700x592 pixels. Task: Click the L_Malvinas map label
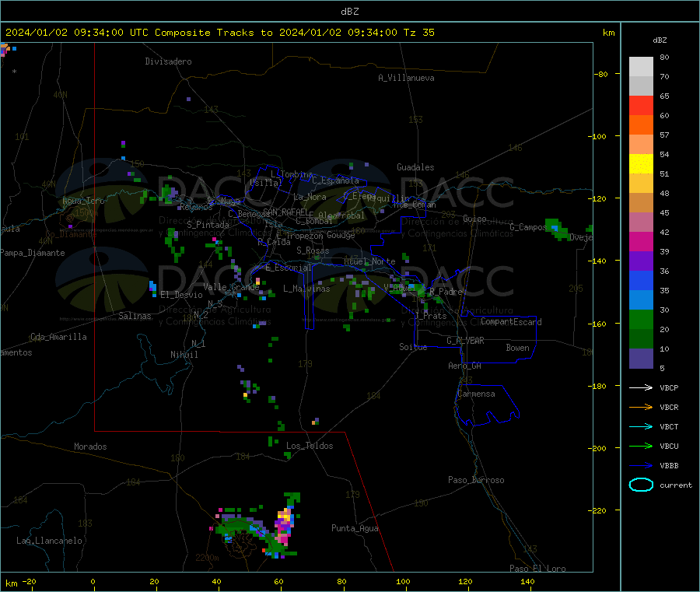coord(306,289)
